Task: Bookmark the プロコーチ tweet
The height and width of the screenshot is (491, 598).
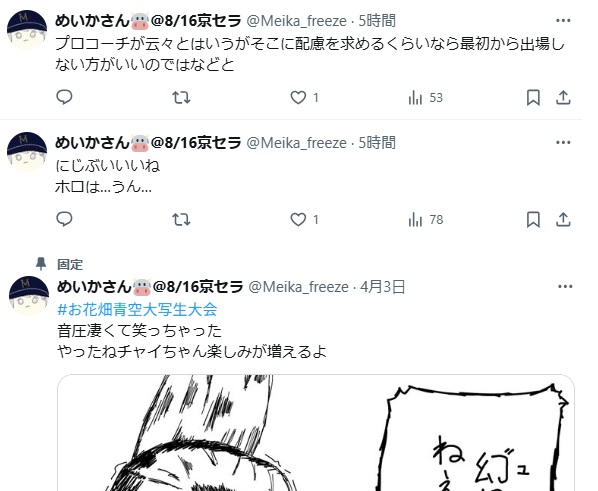Action: (x=533, y=98)
